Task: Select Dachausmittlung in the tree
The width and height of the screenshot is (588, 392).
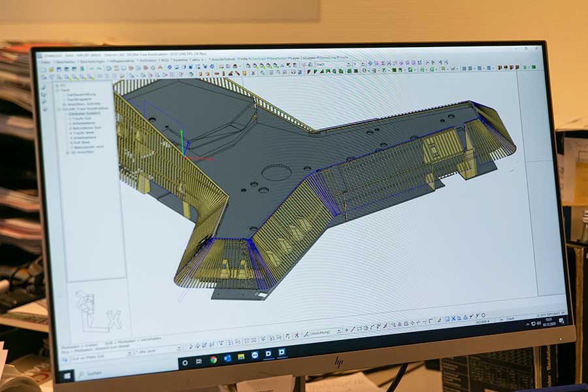Action: [x=82, y=95]
